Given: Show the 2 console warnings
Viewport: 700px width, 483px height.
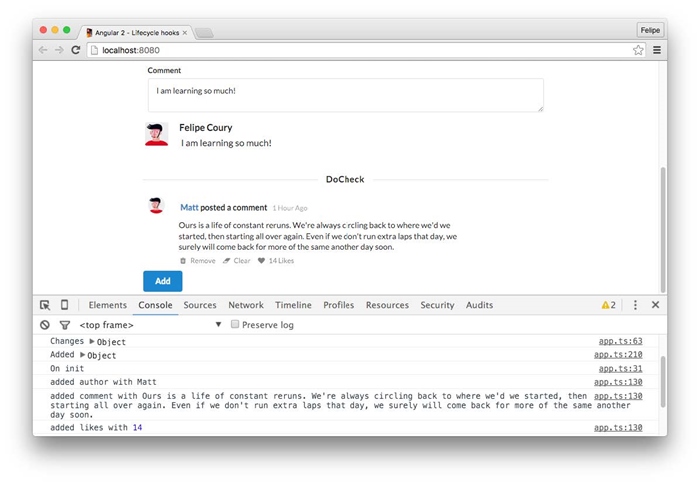Looking at the screenshot, I should (608, 305).
